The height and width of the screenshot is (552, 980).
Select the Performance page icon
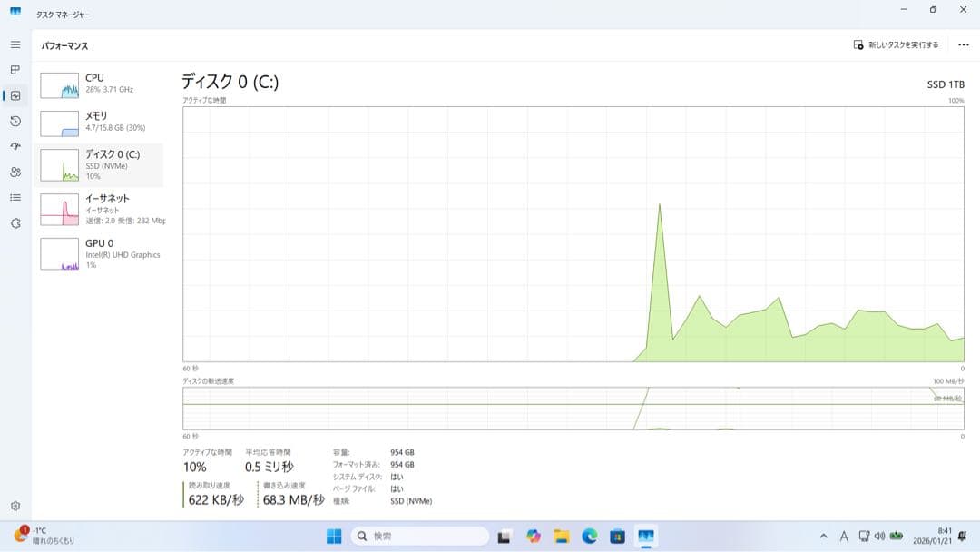coord(15,95)
